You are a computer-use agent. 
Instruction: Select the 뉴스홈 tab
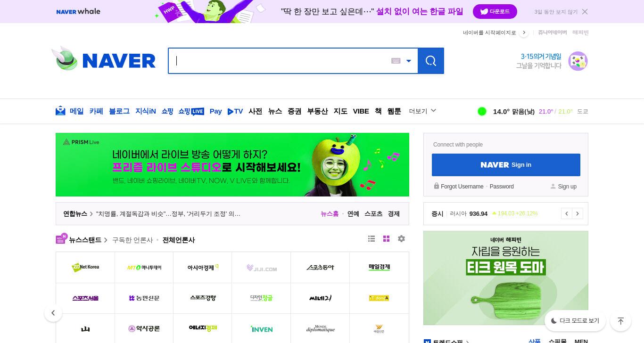330,214
